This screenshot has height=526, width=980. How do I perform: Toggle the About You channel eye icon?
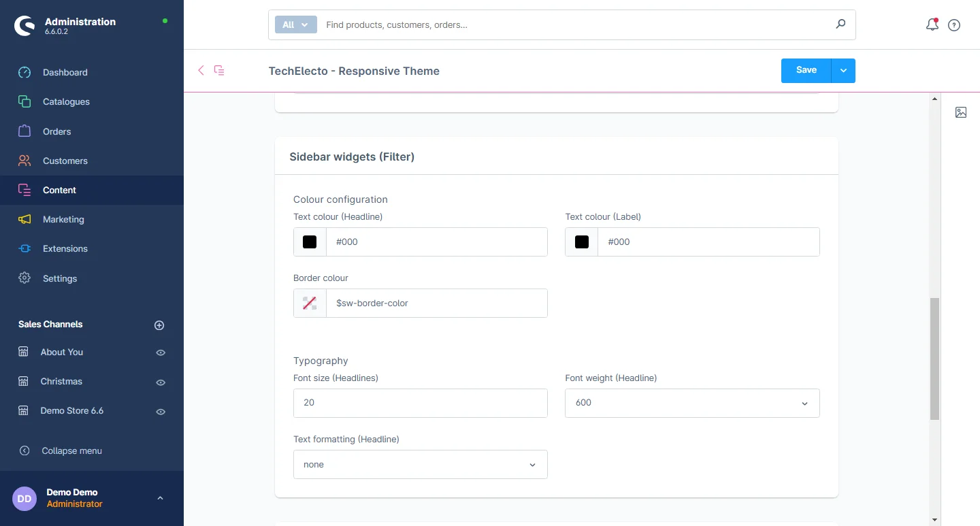tap(161, 352)
